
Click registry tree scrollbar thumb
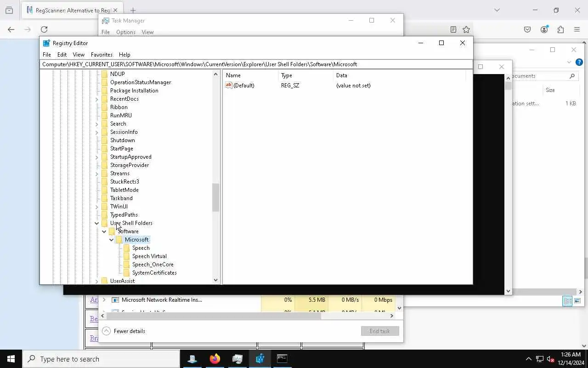click(215, 198)
